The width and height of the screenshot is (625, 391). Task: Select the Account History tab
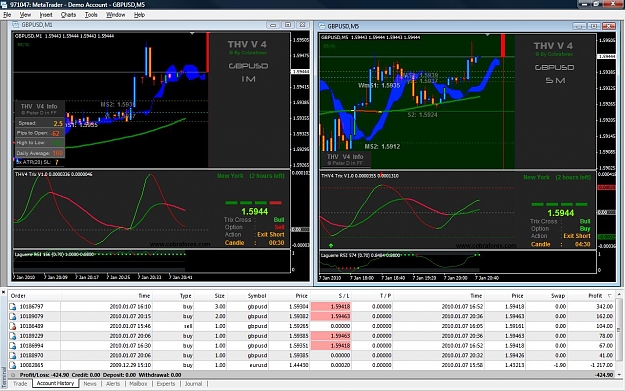pyautogui.click(x=55, y=383)
